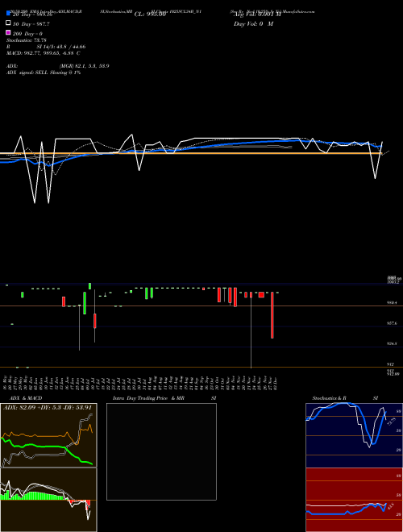The height and width of the screenshot is (532, 403).
Task: Click the 924.8 price axis label
Action: (392, 343)
